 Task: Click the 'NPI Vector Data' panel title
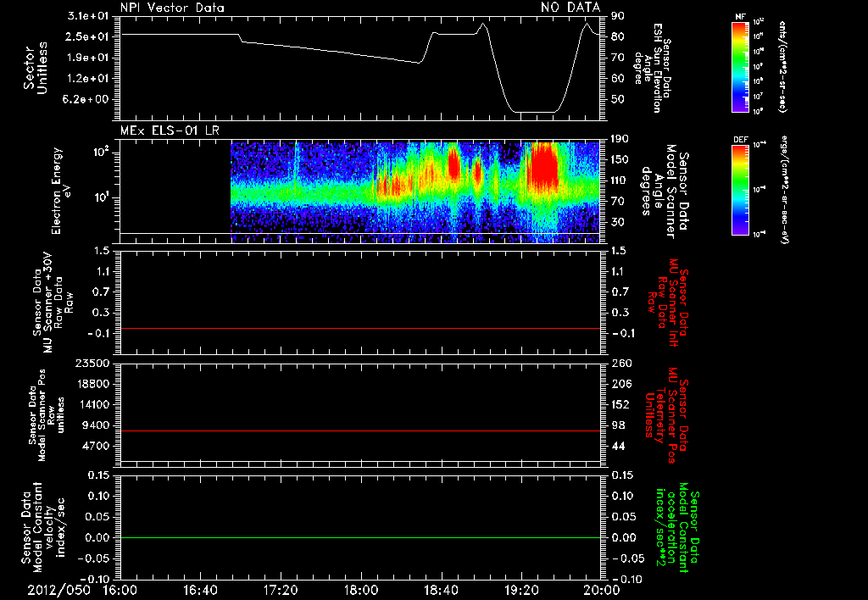[172, 7]
